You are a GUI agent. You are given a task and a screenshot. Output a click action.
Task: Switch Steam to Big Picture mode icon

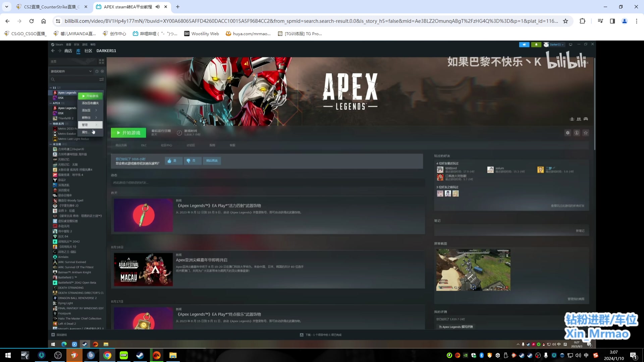click(570, 45)
